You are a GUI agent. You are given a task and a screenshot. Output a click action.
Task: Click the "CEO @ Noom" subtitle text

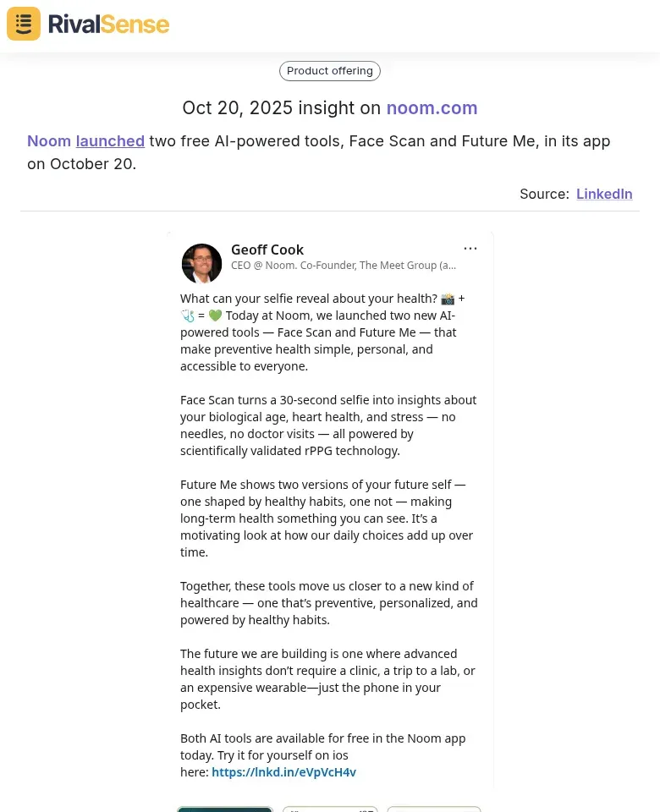tap(344, 266)
